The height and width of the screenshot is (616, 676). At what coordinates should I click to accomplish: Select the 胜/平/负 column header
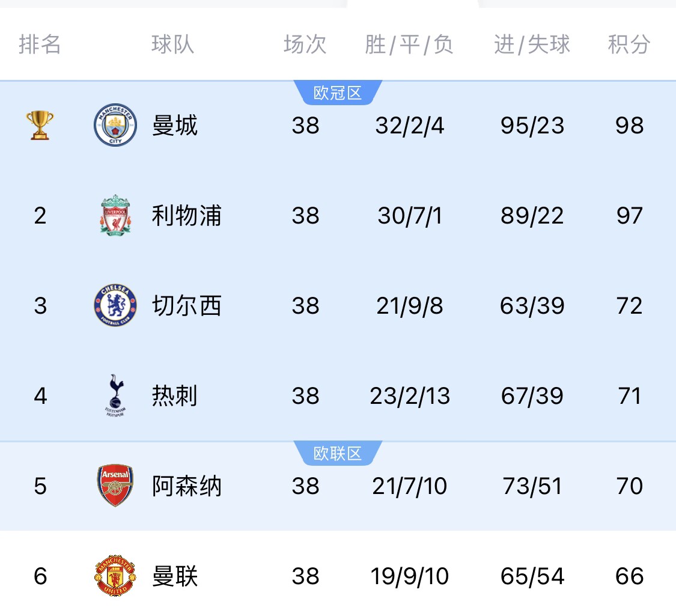click(x=409, y=44)
